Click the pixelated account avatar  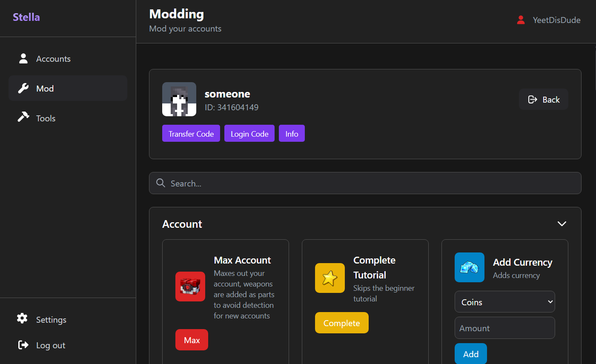(x=179, y=99)
